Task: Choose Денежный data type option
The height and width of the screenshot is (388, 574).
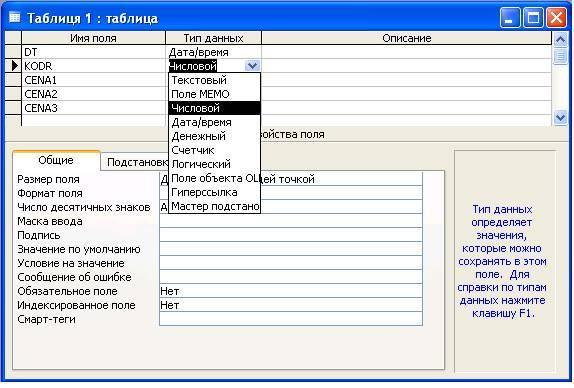Action: click(215, 136)
